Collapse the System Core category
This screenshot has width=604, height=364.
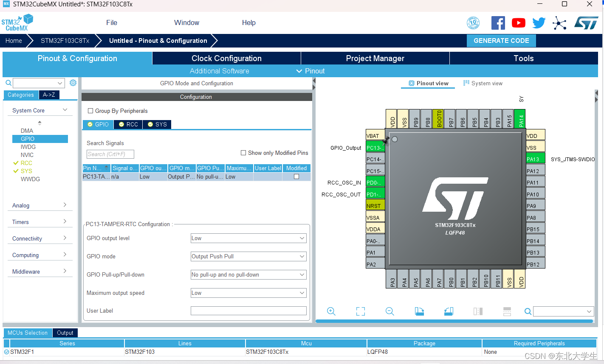pos(65,110)
